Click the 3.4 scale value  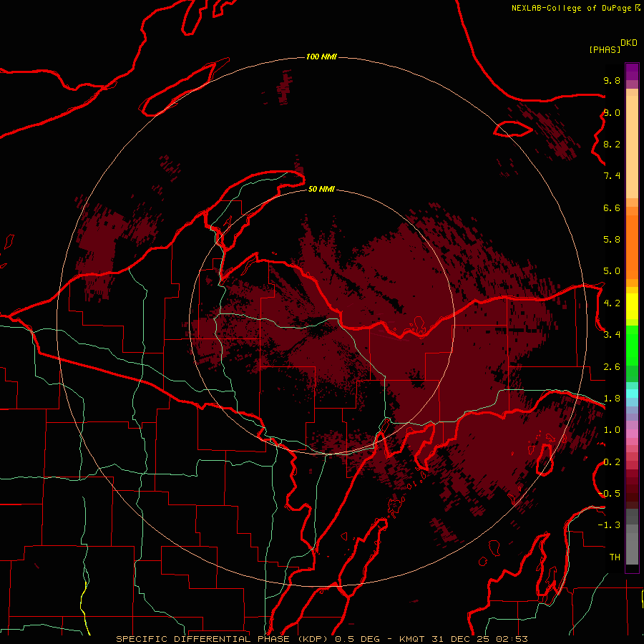(x=612, y=335)
